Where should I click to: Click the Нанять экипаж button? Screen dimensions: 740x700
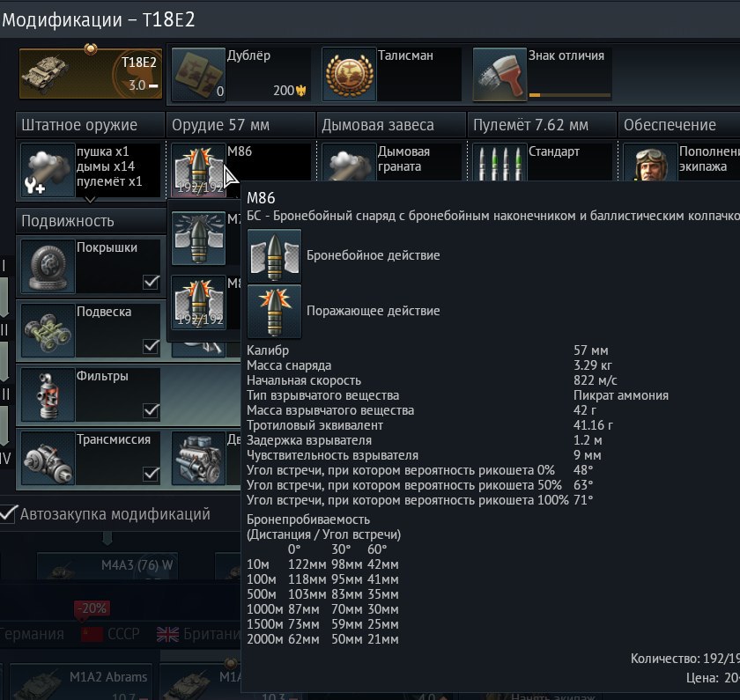tap(552, 696)
